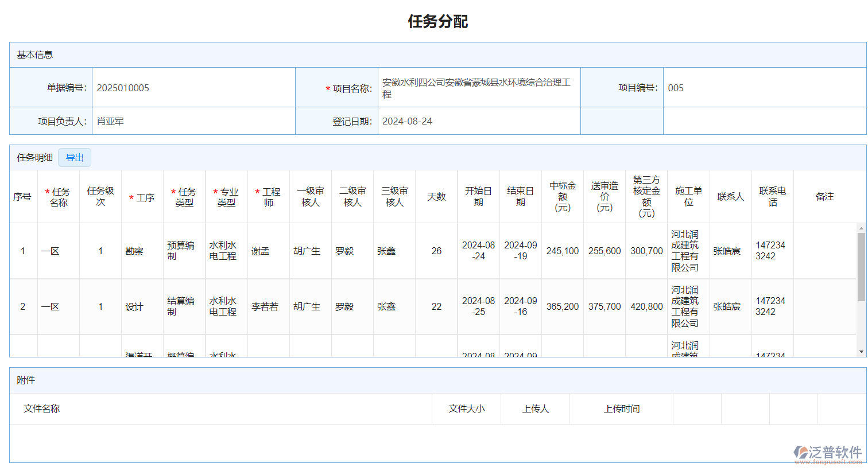Click the scrollbar up arrow in task table
Screen dimensions: 868x471
[x=861, y=228]
